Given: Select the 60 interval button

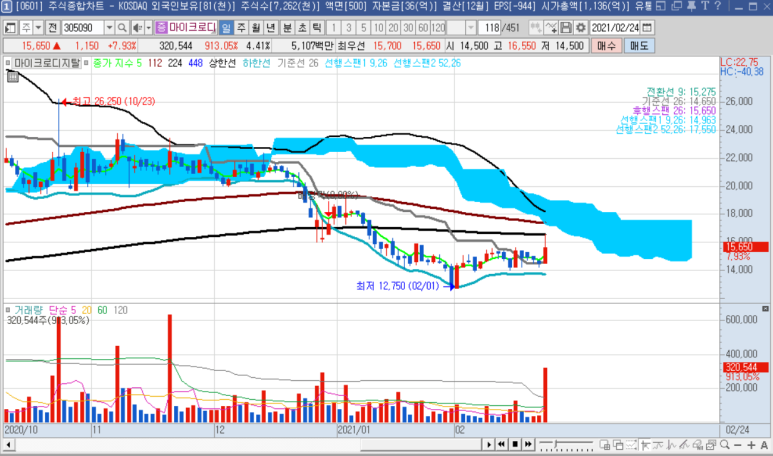Looking at the screenshot, I should pyautogui.click(x=423, y=28).
